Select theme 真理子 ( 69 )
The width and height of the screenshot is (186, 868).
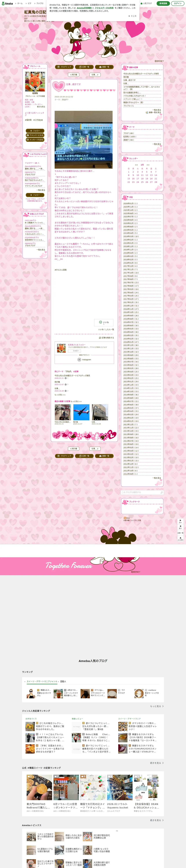coord(129,140)
